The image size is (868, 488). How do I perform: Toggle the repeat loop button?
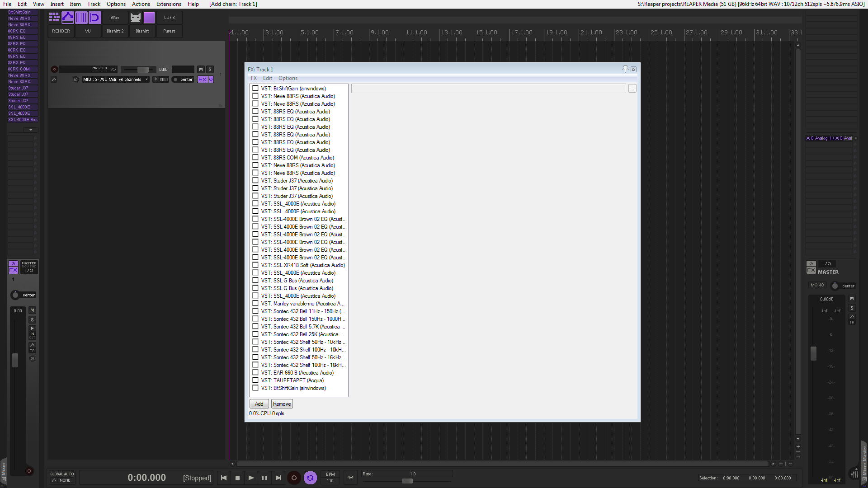tap(310, 478)
